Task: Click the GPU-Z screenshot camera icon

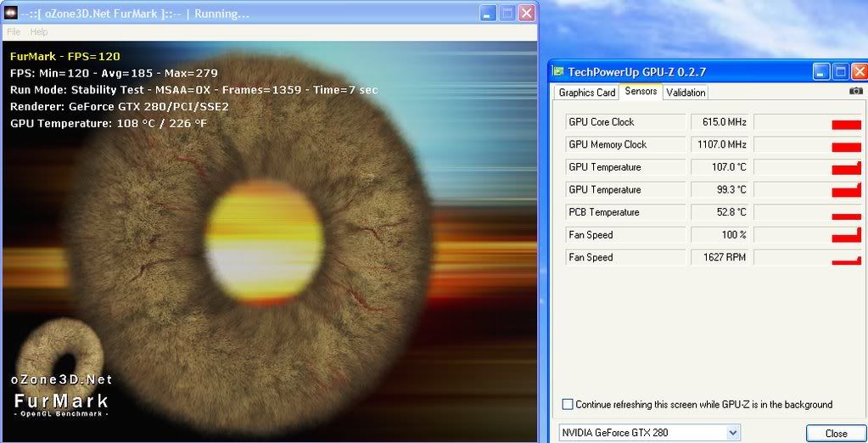Action: (856, 92)
